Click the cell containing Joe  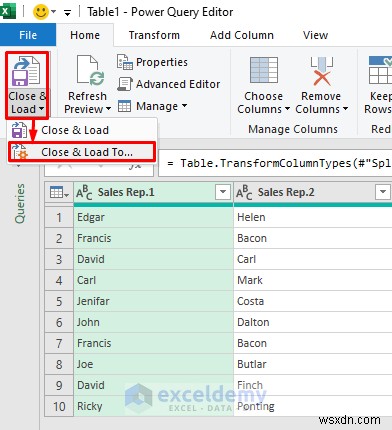[x=153, y=364]
